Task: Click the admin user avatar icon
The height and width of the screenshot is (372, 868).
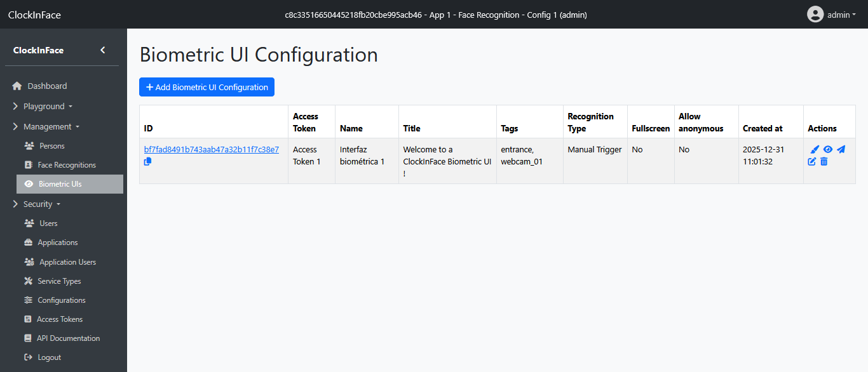Action: [815, 14]
